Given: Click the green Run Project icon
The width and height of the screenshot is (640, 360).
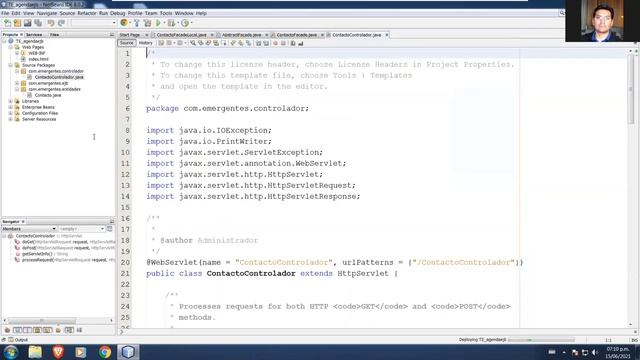Looking at the screenshot, I should point(158,23).
